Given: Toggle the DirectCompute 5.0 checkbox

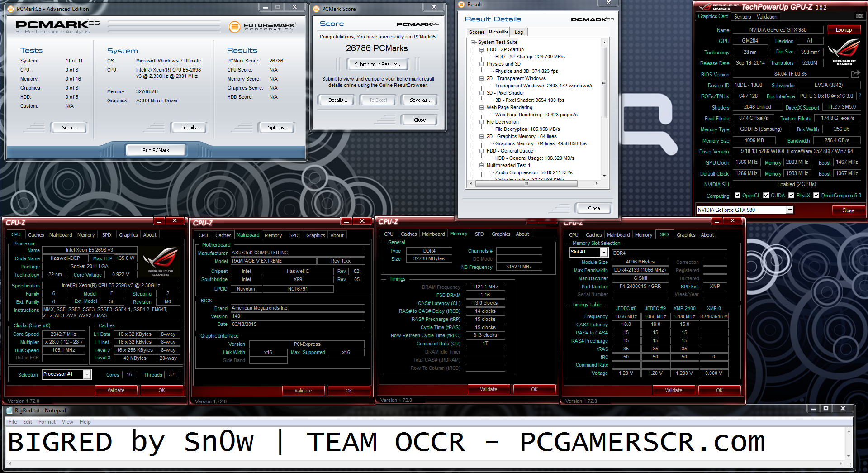Looking at the screenshot, I should (816, 196).
